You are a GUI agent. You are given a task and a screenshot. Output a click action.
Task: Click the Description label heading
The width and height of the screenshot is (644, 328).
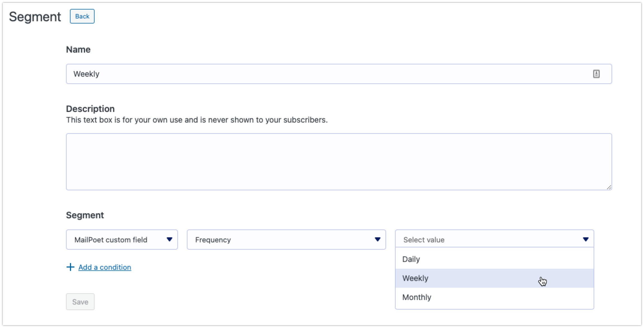pyautogui.click(x=90, y=109)
